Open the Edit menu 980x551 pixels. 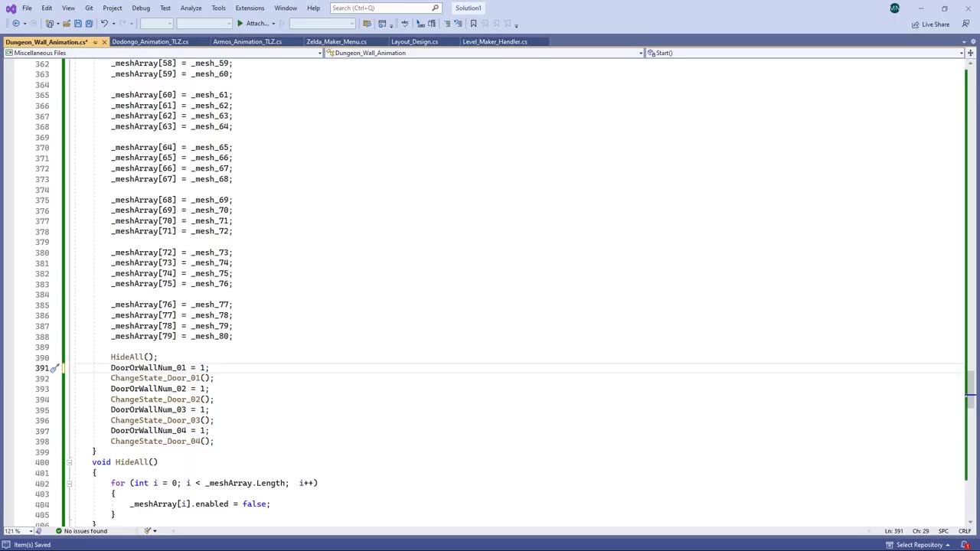pos(47,8)
